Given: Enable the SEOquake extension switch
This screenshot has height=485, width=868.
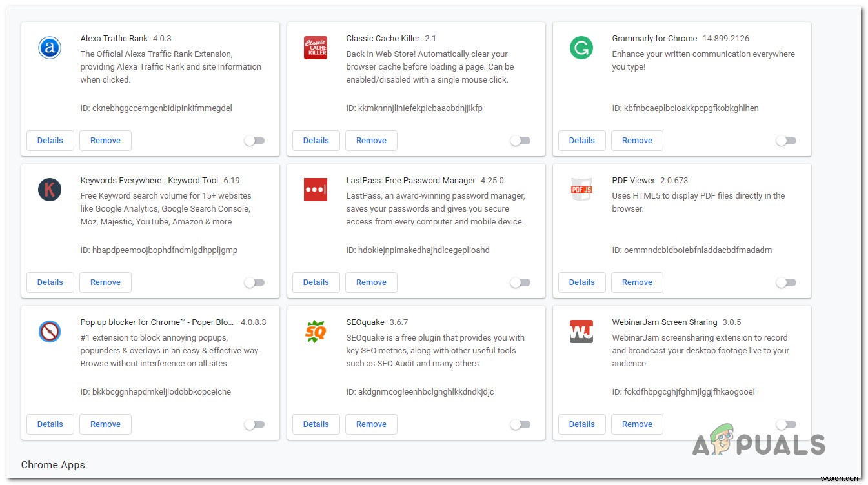Looking at the screenshot, I should click(x=520, y=424).
